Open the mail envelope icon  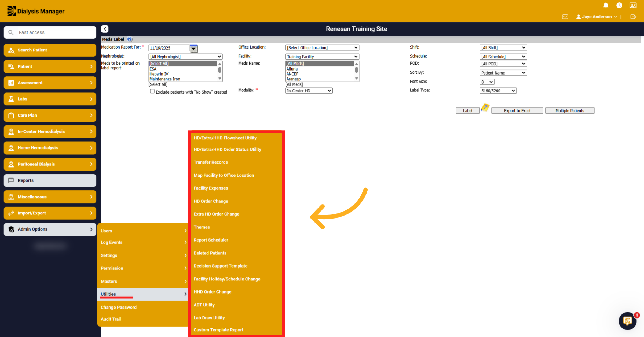tap(565, 17)
